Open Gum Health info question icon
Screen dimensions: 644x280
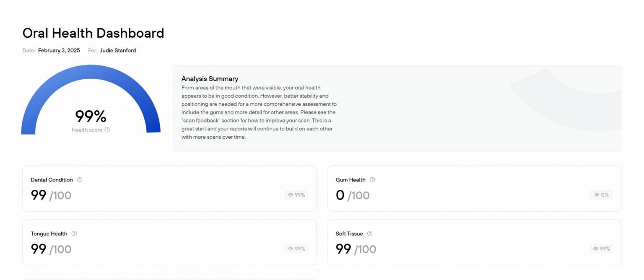point(372,180)
